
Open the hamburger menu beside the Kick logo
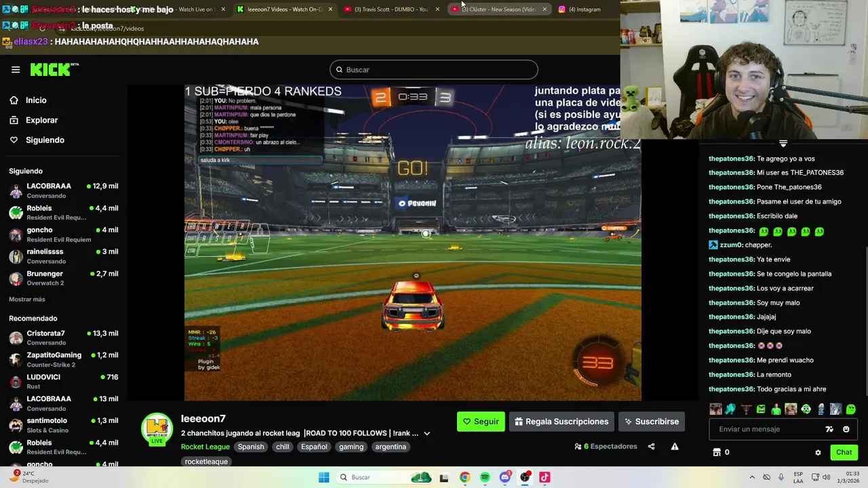16,69
